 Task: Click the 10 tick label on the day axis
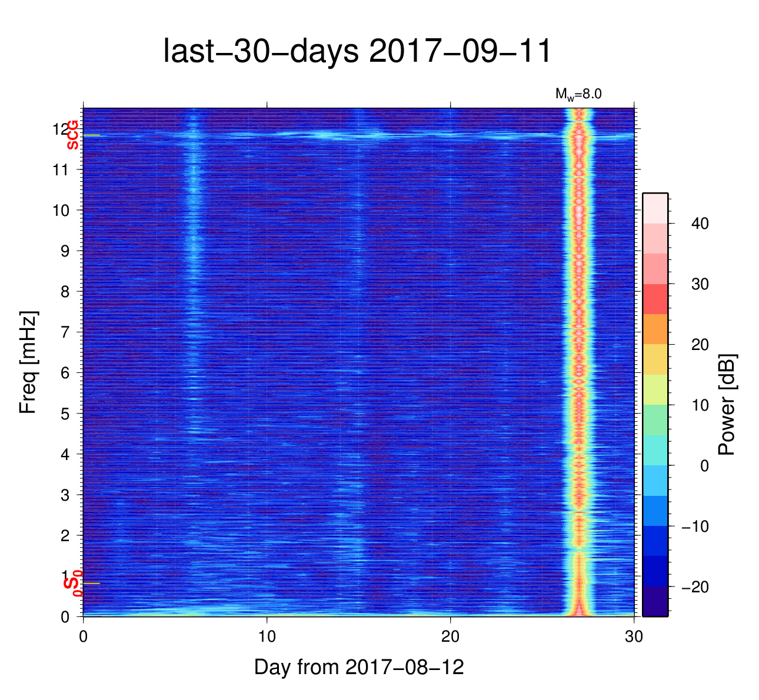click(x=267, y=637)
